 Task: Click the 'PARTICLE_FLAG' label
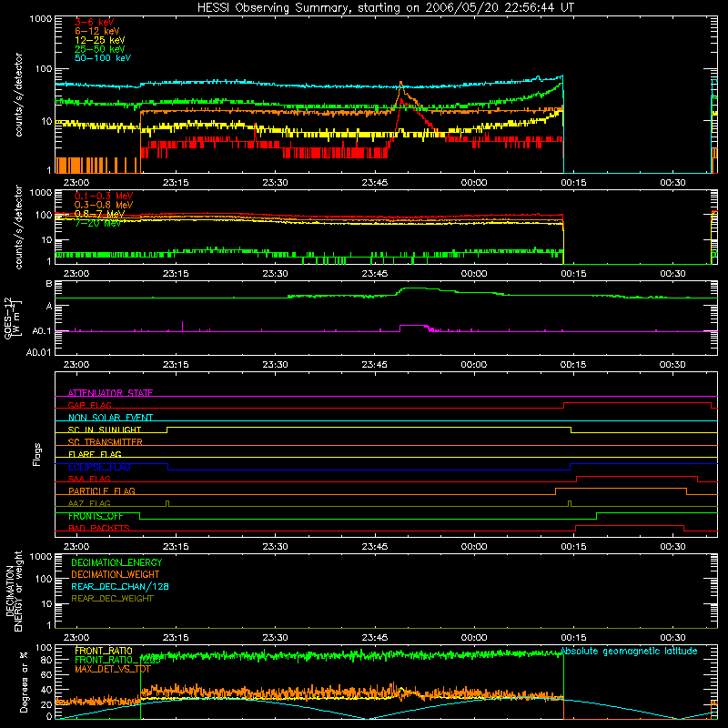[102, 490]
